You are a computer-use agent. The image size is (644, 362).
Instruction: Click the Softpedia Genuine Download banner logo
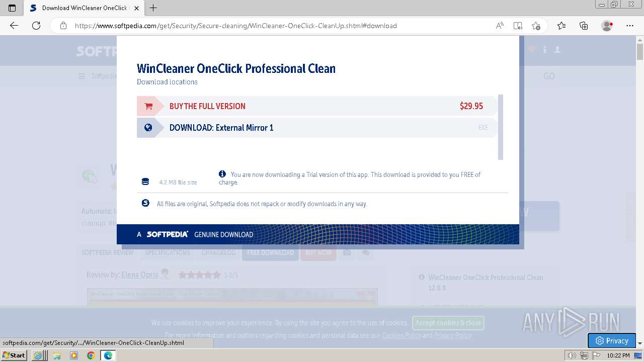168,234
